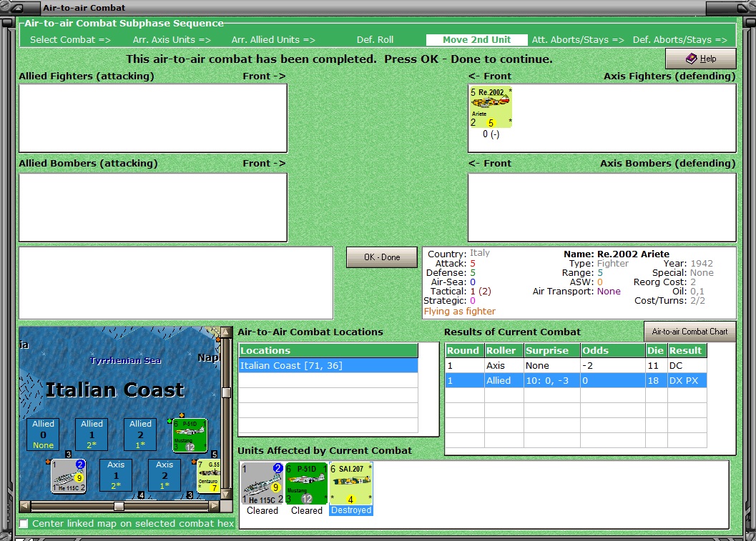This screenshot has height=541, width=756.
Task: Select the Re.2002 Ariete fighter counter
Action: pyautogui.click(x=491, y=107)
